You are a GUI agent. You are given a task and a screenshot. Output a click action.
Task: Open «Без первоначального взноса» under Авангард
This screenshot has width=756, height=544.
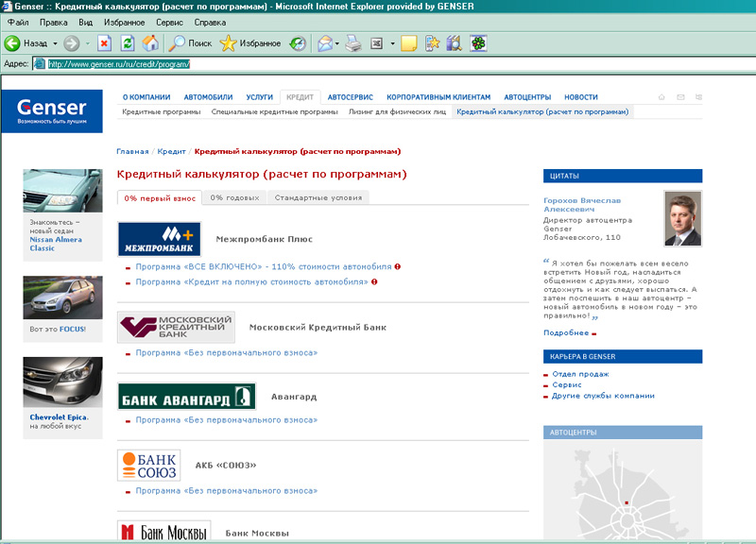[x=227, y=420]
